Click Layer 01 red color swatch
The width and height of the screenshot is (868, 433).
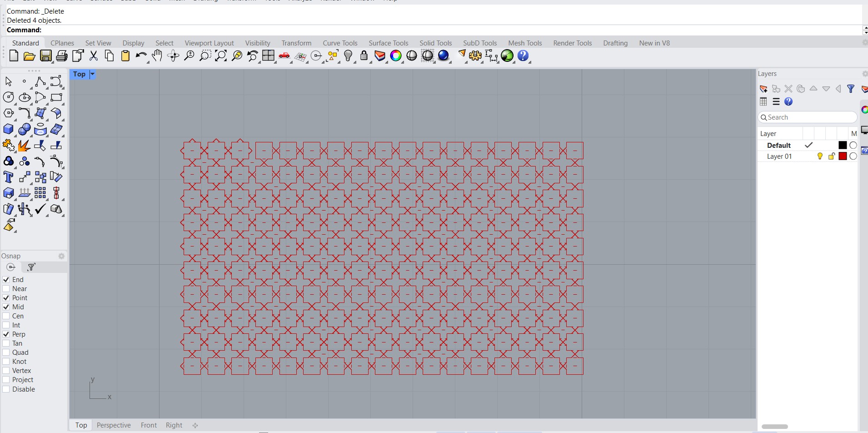click(x=843, y=156)
